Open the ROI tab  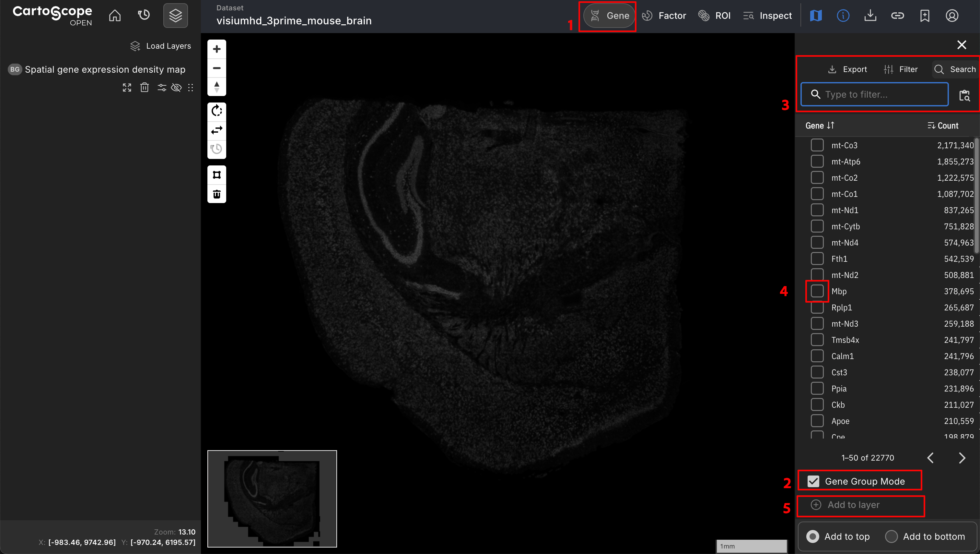(715, 16)
